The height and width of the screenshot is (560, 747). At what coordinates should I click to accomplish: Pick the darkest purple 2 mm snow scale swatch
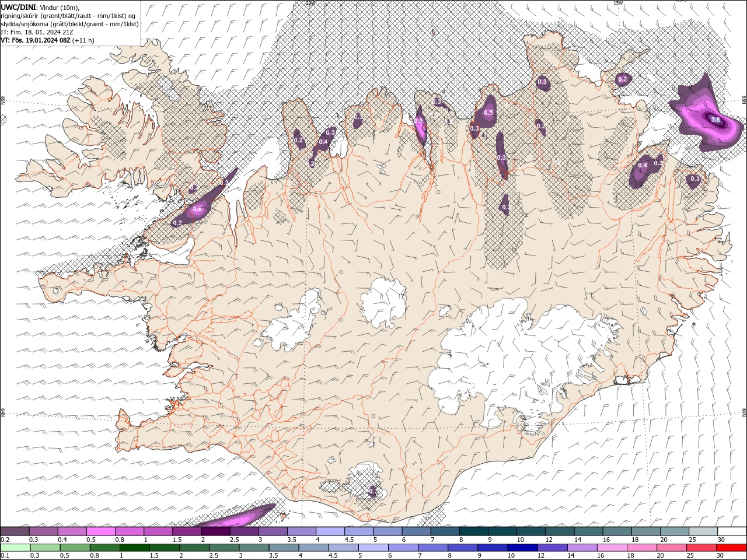pyautogui.click(x=215, y=531)
